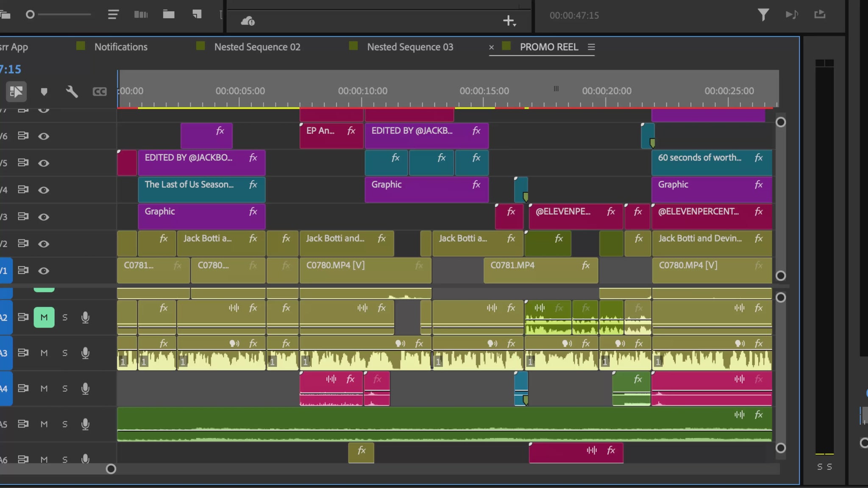Add a marker with shield icon
The width and height of the screenshot is (868, 488).
pyautogui.click(x=44, y=91)
